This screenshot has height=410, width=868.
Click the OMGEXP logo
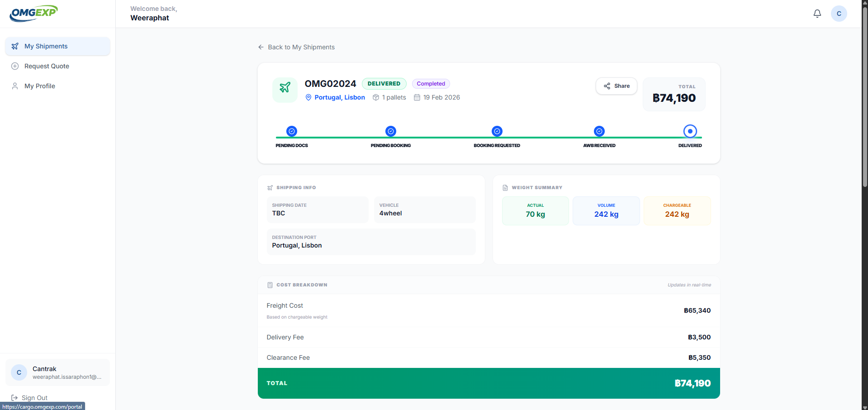click(34, 13)
